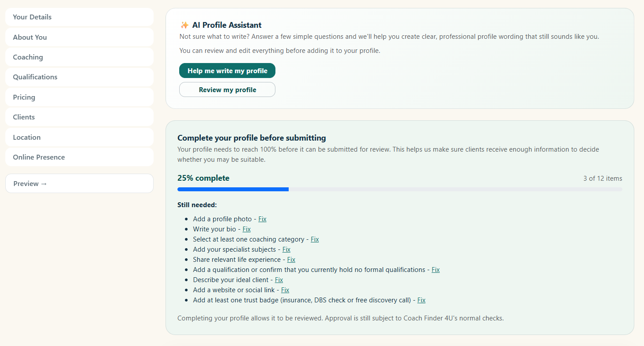Click the 25% complete progress bar

click(x=400, y=189)
